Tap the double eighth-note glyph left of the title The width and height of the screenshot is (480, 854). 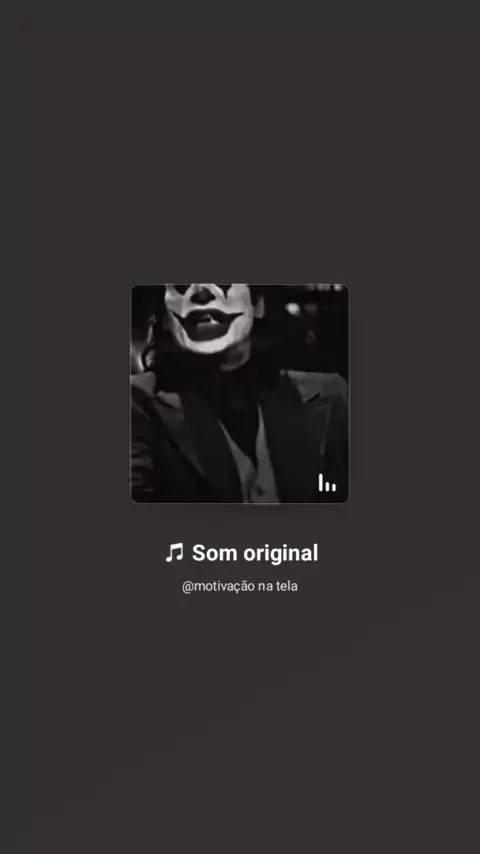175,553
